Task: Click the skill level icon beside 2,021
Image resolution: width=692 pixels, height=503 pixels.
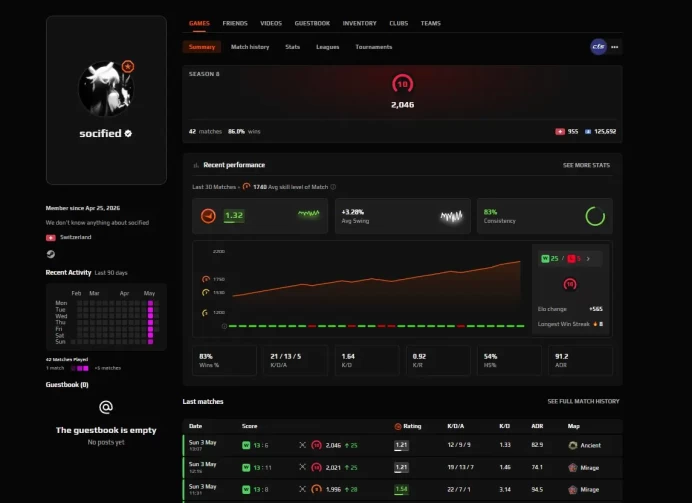Action: coord(316,467)
